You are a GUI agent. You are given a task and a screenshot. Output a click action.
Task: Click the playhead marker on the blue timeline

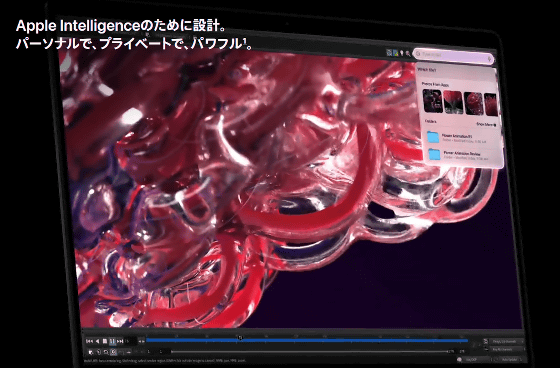(240, 337)
